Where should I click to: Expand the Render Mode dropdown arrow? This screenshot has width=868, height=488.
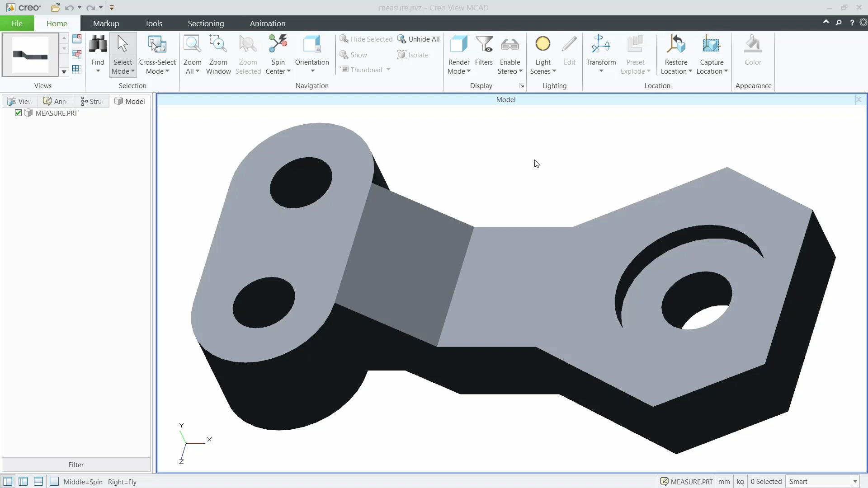pos(469,71)
